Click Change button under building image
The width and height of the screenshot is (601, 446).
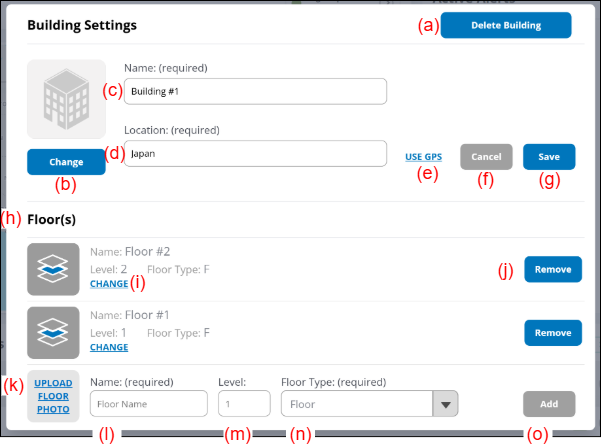click(x=66, y=161)
